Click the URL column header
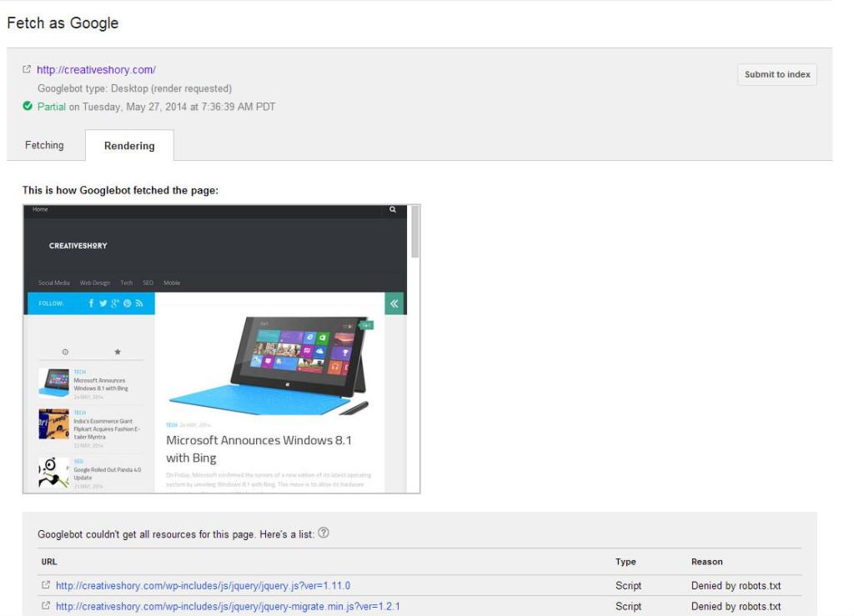 (49, 562)
